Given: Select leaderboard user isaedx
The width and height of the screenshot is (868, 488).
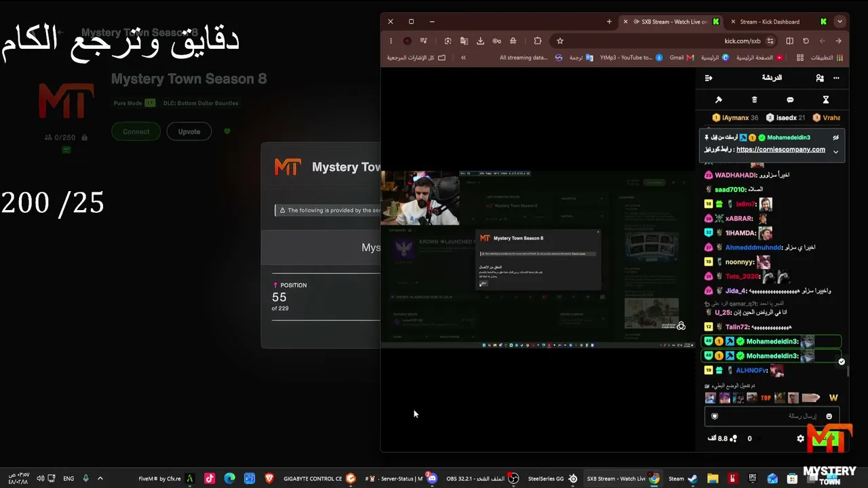Looking at the screenshot, I should (x=785, y=118).
